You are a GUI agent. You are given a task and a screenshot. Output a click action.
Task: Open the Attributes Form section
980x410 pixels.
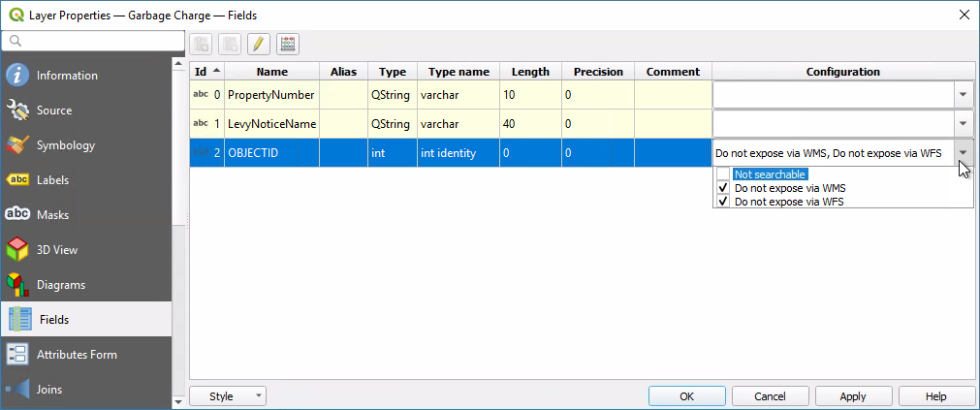[x=77, y=355]
